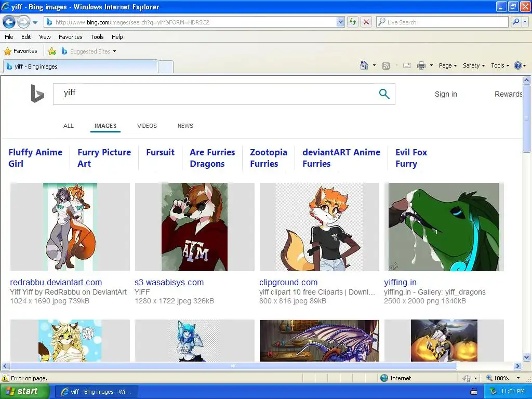Expand the Home button dropdown arrow
The height and width of the screenshot is (399, 532).
coord(374,65)
